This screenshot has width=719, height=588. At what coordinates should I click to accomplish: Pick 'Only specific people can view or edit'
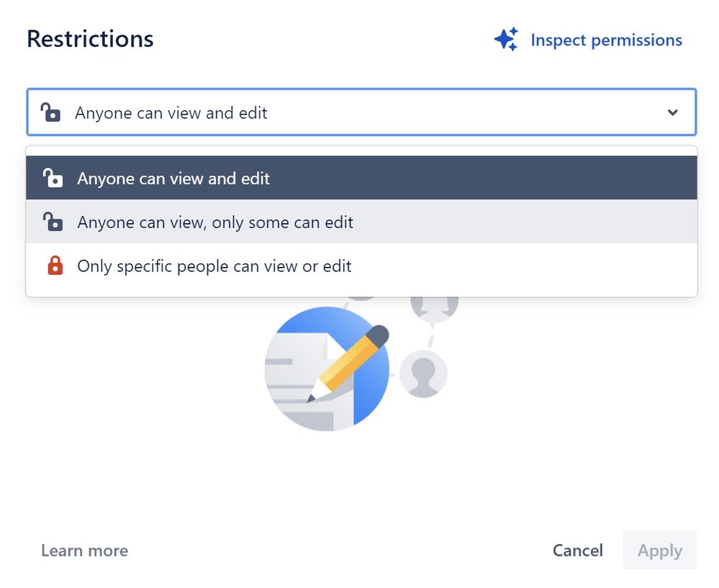(x=361, y=266)
